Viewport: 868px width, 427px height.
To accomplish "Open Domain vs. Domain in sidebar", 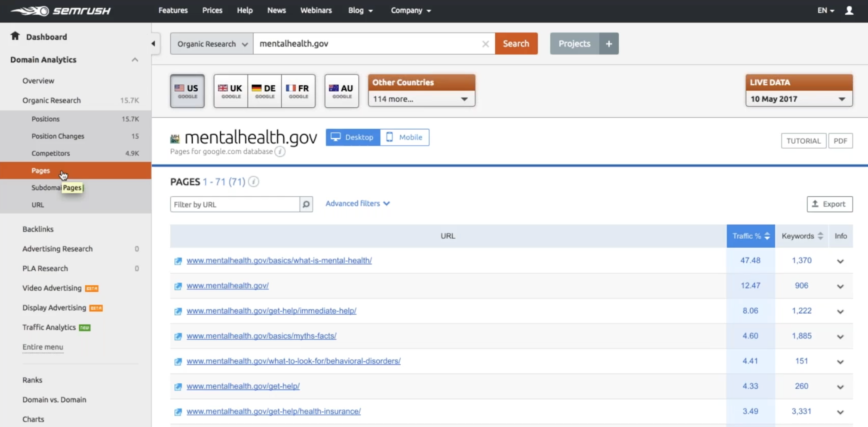I will pyautogui.click(x=54, y=399).
